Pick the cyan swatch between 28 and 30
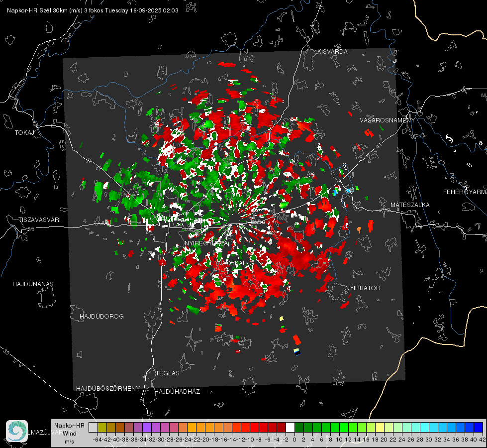This screenshot has height=448, width=487. 424,427
